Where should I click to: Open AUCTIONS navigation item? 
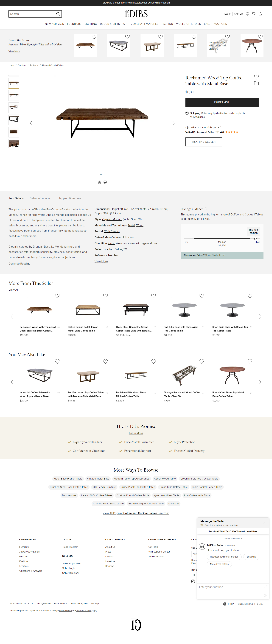tap(220, 24)
